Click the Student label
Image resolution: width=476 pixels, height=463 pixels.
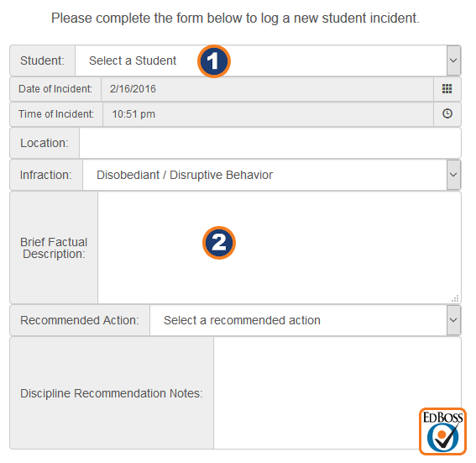click(x=42, y=61)
